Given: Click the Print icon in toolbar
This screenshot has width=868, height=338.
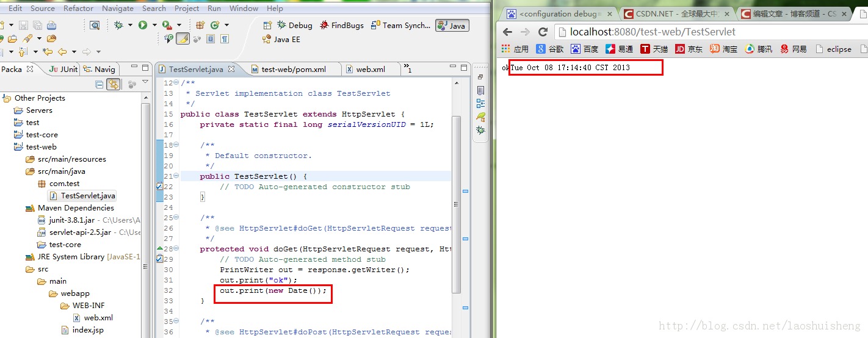Looking at the screenshot, I should 52,25.
